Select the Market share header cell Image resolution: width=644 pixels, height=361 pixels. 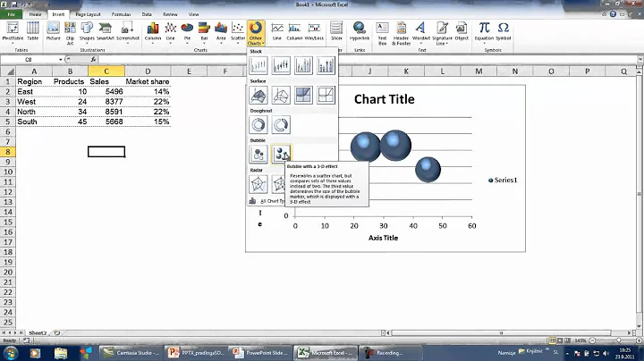(148, 81)
